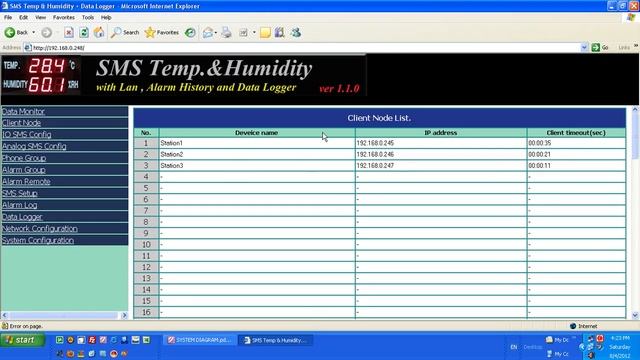Click the page vertical scrollbar down arrow
This screenshot has width=640, height=360.
click(x=635, y=315)
